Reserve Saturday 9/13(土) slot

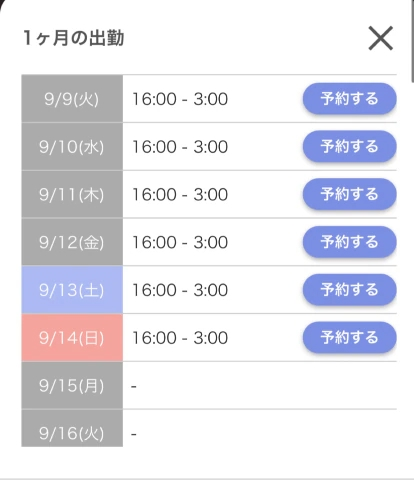(349, 290)
